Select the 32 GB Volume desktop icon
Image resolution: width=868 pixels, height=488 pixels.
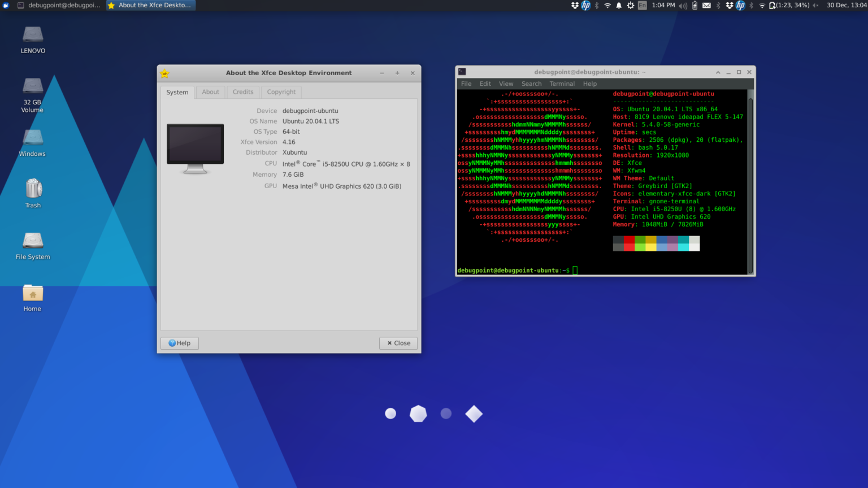[x=33, y=95]
